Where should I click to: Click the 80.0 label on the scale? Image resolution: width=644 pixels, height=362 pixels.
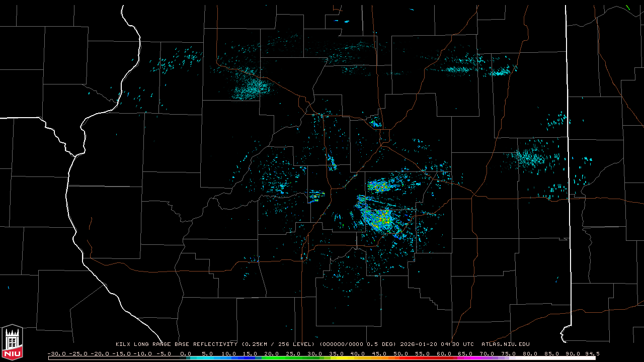pos(530,353)
